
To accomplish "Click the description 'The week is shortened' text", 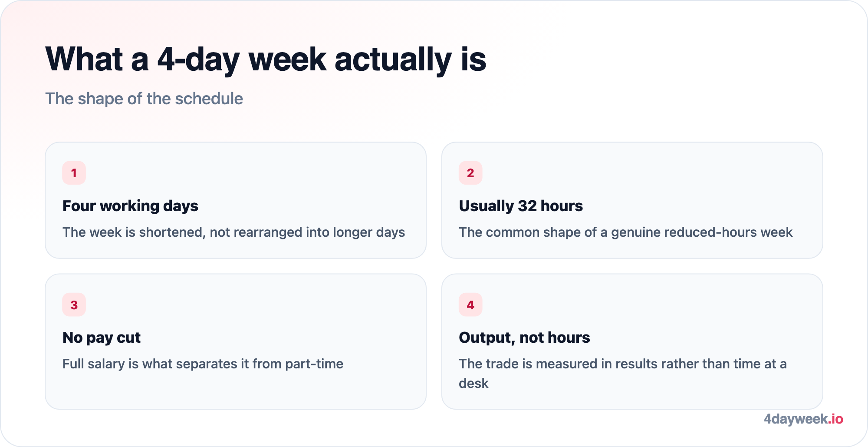I will pos(233,232).
